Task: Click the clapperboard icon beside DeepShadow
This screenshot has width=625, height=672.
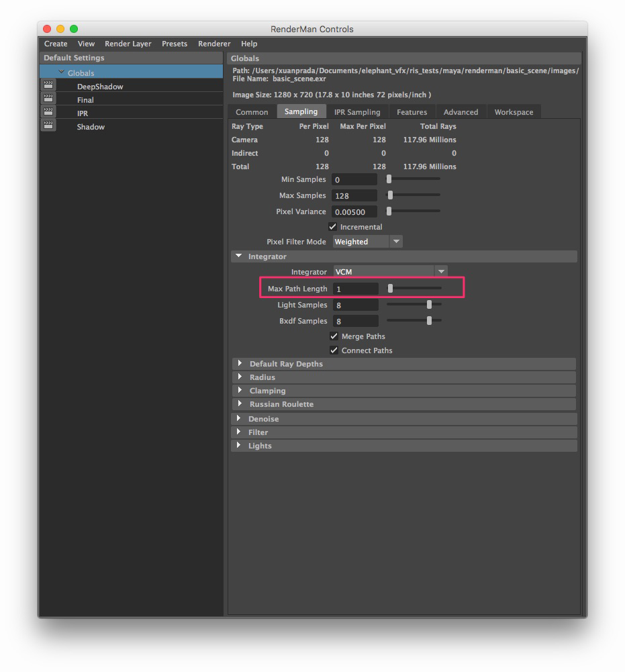Action: click(48, 85)
